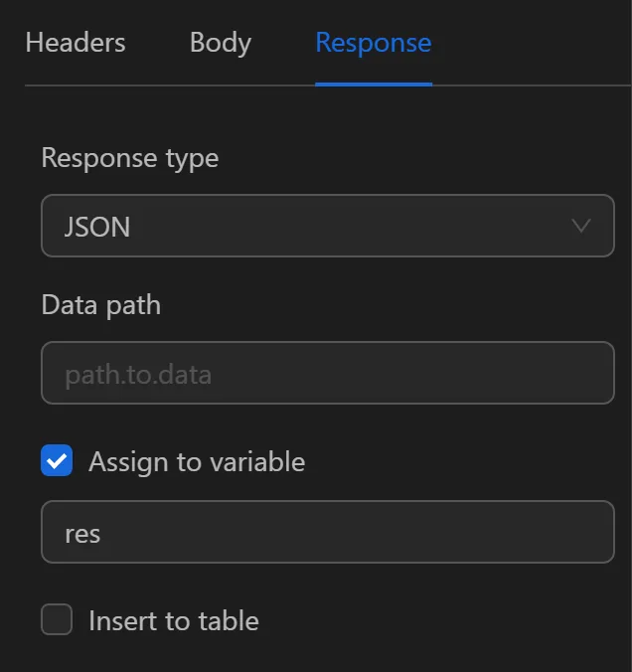Viewport: 632px width, 672px height.
Task: Click the Response type label
Action: pos(130,158)
